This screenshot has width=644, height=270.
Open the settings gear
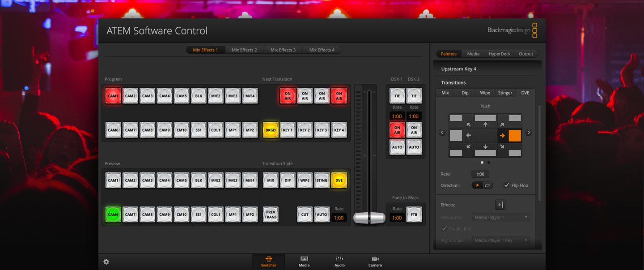point(106,261)
